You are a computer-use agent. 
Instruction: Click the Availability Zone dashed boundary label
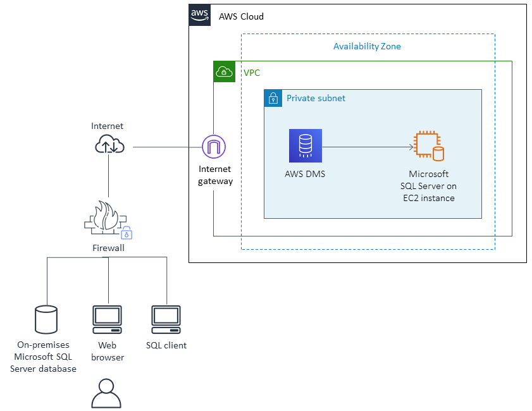tap(367, 46)
